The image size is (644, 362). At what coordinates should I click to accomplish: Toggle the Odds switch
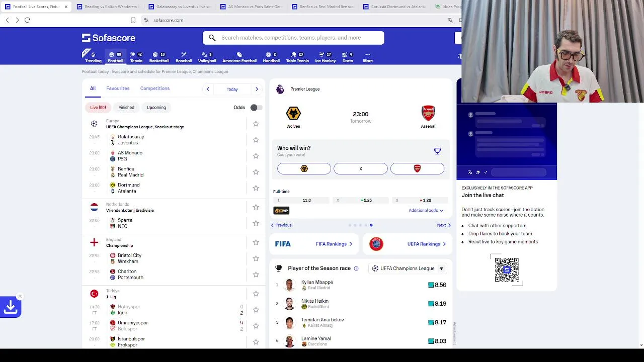pos(256,108)
